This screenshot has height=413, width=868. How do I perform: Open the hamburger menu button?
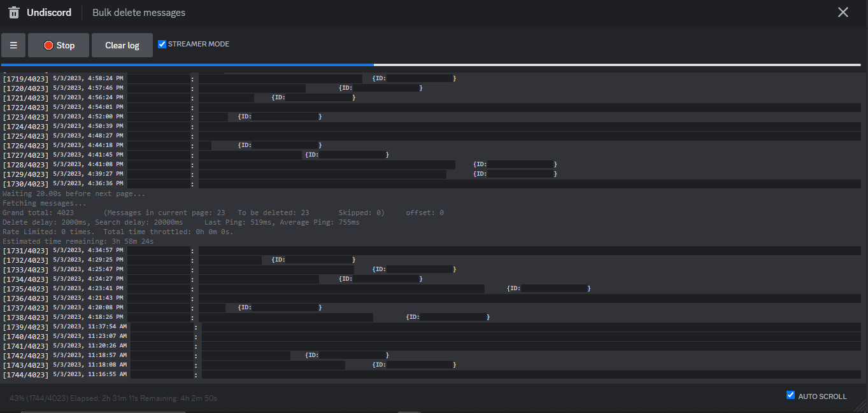(13, 45)
